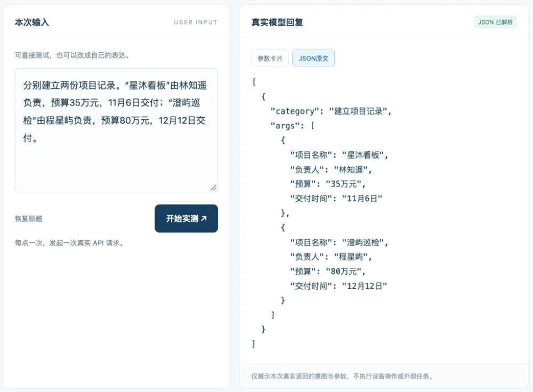Click the arrow icon on 开始实测
533x392 pixels.
tap(204, 218)
